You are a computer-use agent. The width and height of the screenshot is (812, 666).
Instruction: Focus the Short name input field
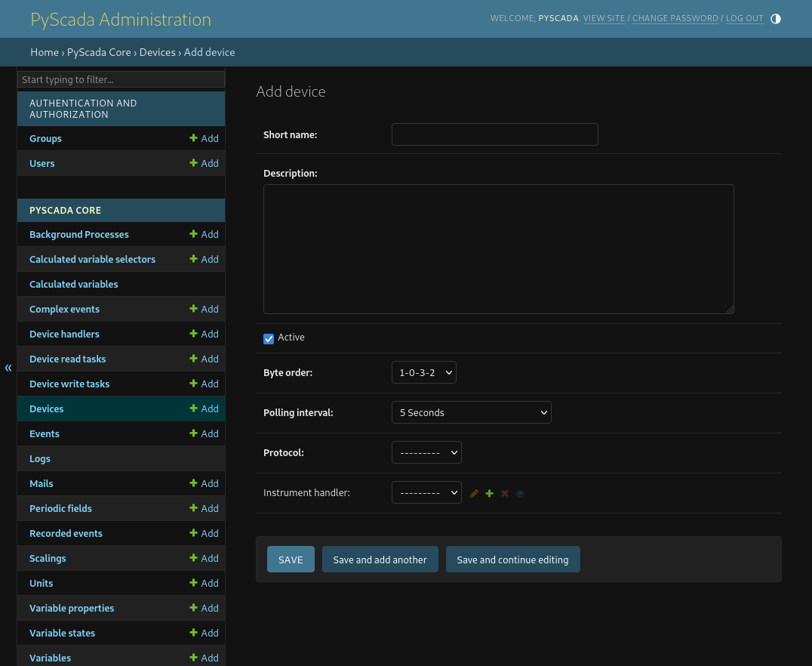point(494,134)
